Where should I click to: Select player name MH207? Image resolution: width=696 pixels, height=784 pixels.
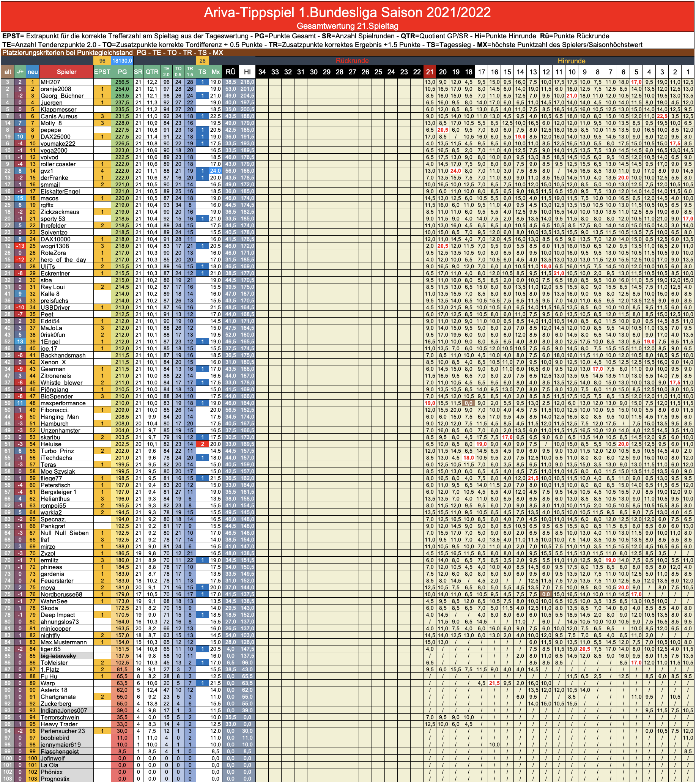[50, 82]
